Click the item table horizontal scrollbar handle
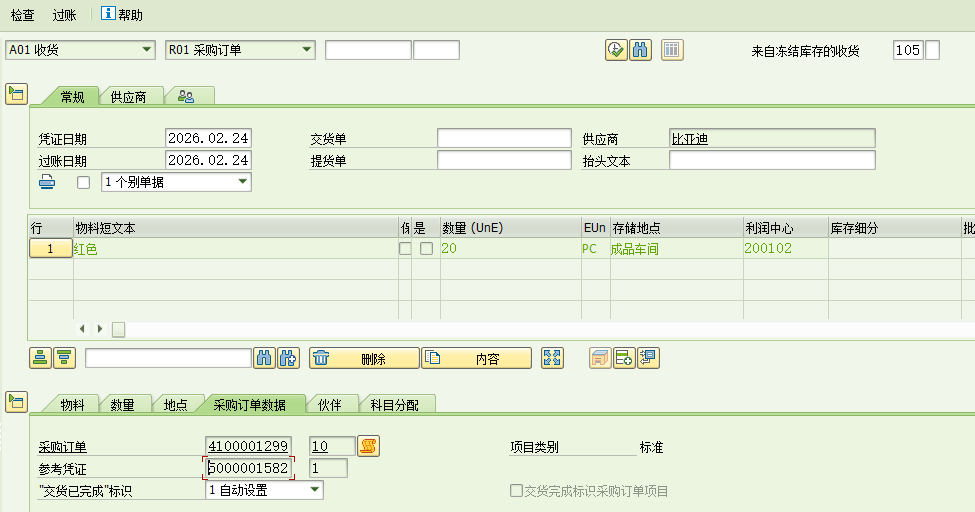975x512 pixels. (118, 329)
